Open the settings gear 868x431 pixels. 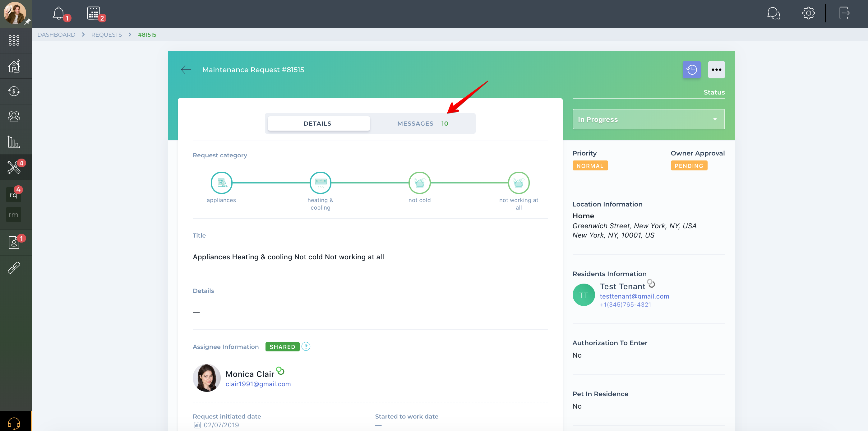(x=808, y=13)
